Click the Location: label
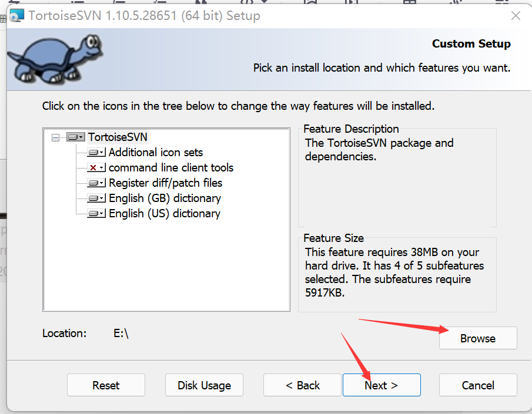This screenshot has height=414, width=532. (65, 334)
